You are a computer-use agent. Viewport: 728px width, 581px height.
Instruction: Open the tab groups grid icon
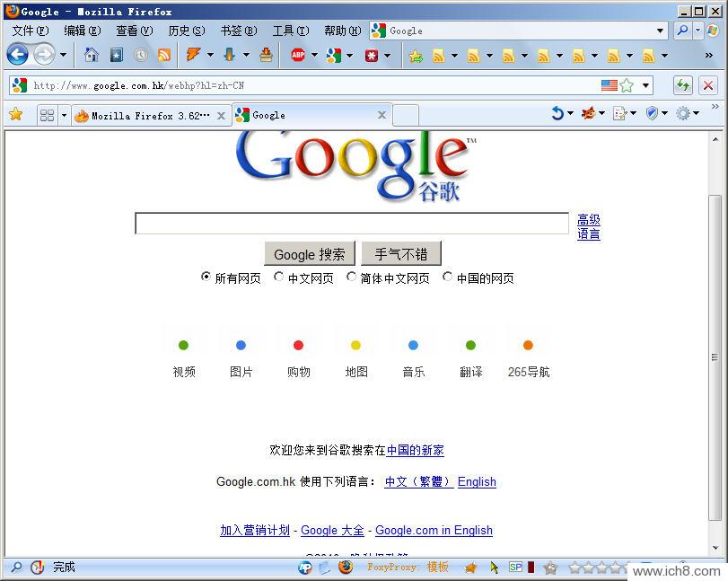(47, 115)
